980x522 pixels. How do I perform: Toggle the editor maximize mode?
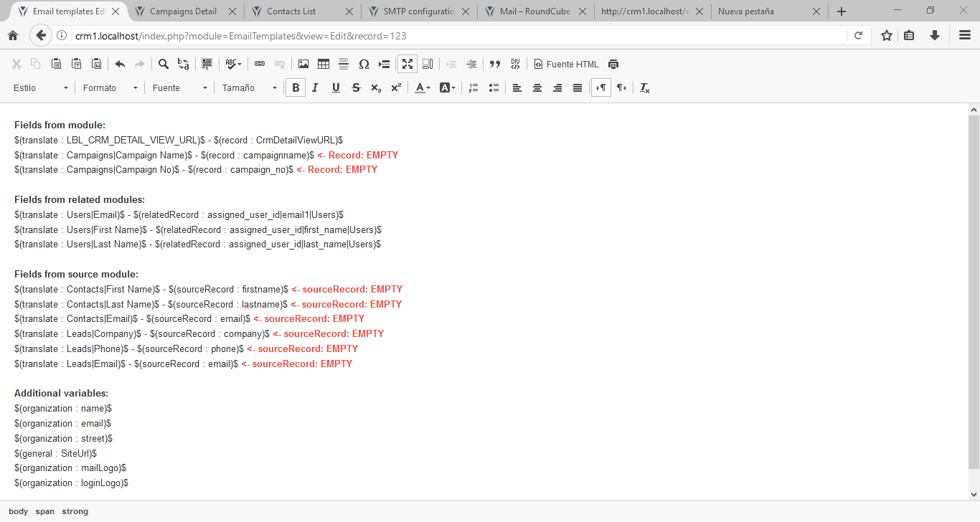tap(407, 64)
